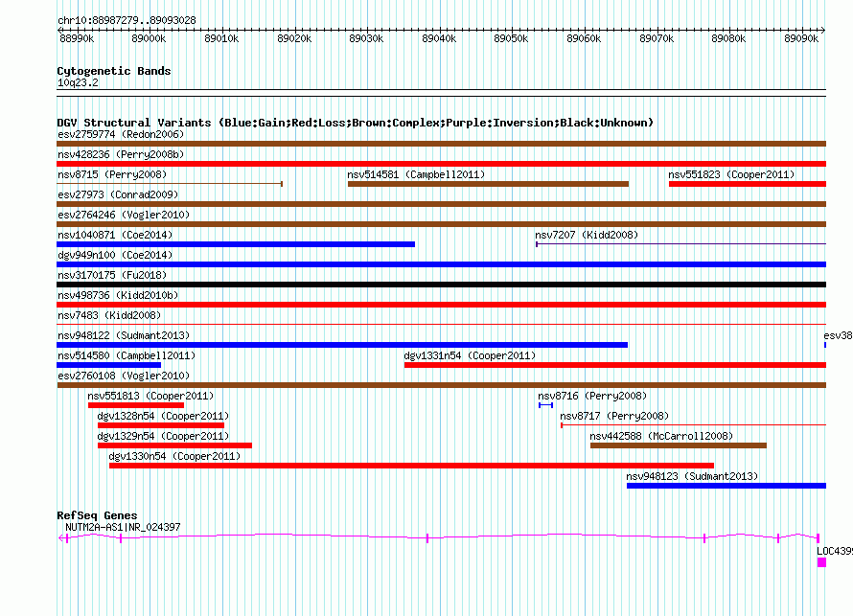The height and width of the screenshot is (616, 853).
Task: Click nsv8716 (Perry2008) label
Action: click(x=592, y=396)
